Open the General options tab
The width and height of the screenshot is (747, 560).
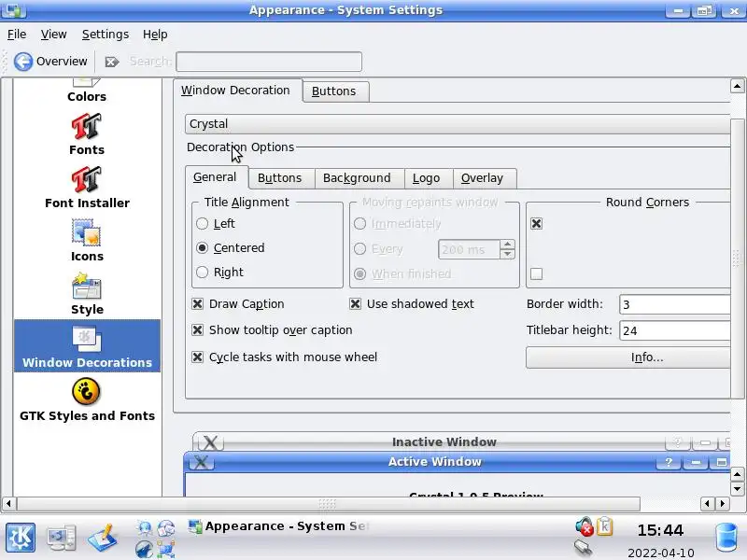tap(217, 177)
